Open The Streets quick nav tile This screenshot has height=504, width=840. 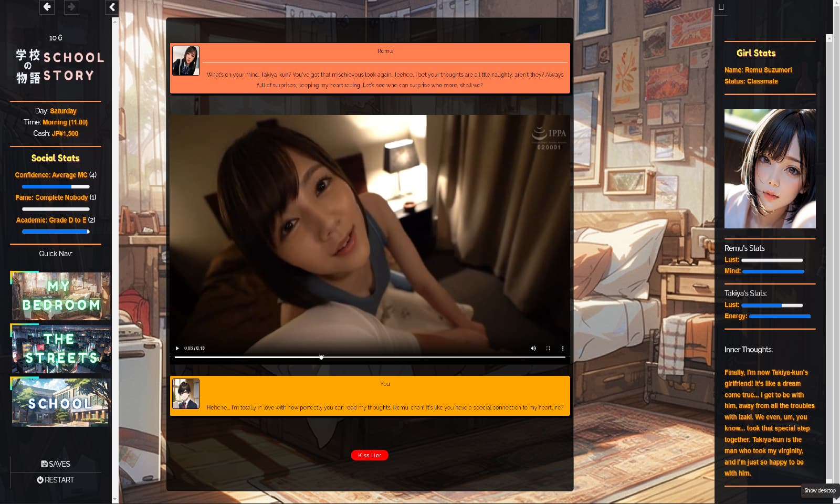pyautogui.click(x=61, y=349)
